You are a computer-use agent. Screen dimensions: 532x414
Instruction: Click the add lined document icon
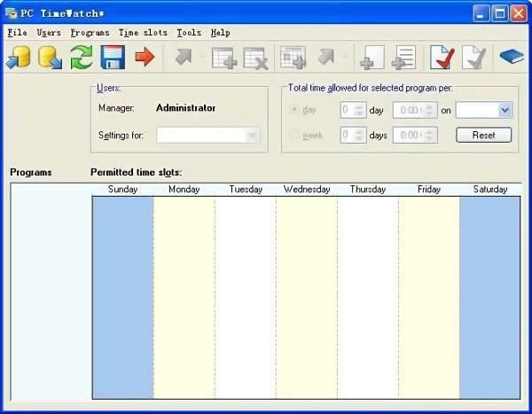point(403,58)
